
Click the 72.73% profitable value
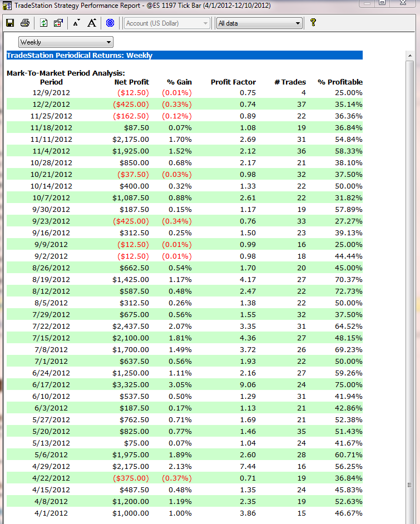[349, 291]
